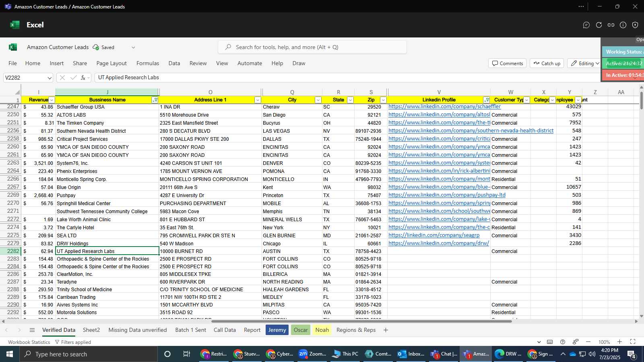Select the DRW Holdings cell
This screenshot has width=644, height=362.
[107, 243]
